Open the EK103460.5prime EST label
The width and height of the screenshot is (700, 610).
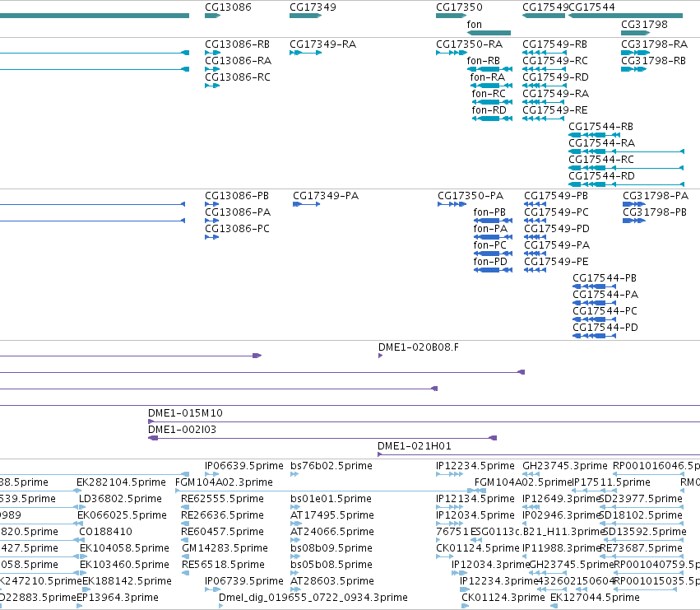tap(124, 565)
